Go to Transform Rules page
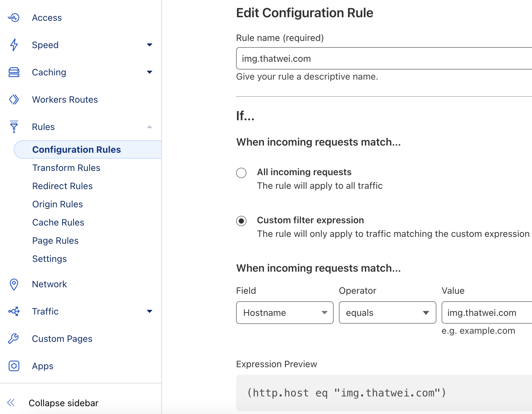The height and width of the screenshot is (414, 532). click(x=66, y=168)
